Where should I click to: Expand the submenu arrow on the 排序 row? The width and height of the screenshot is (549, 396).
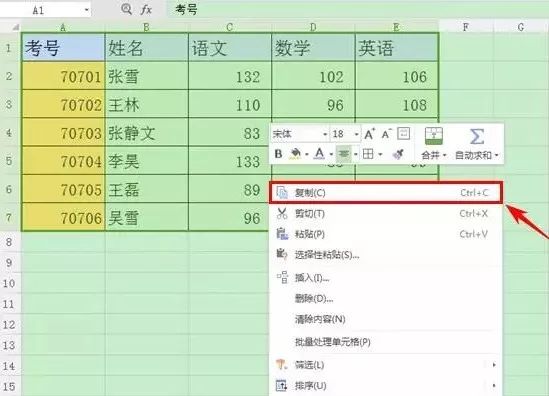coord(494,386)
